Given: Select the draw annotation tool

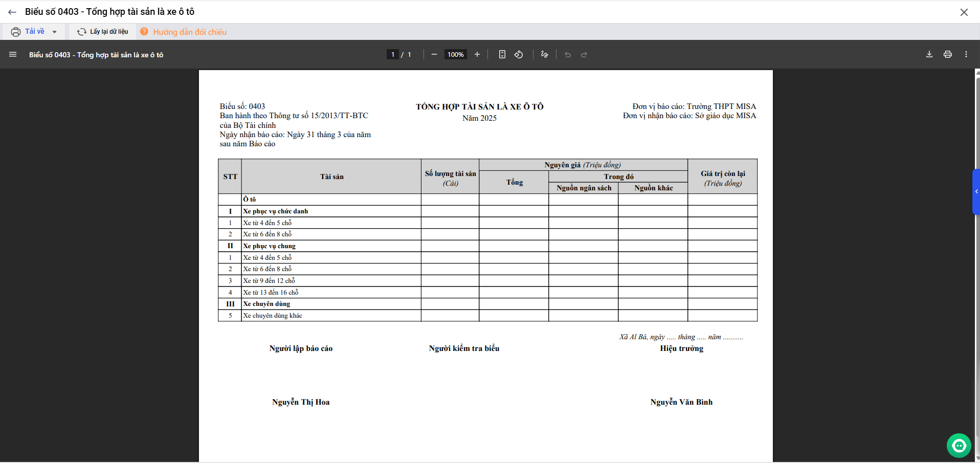Looking at the screenshot, I should tap(545, 54).
